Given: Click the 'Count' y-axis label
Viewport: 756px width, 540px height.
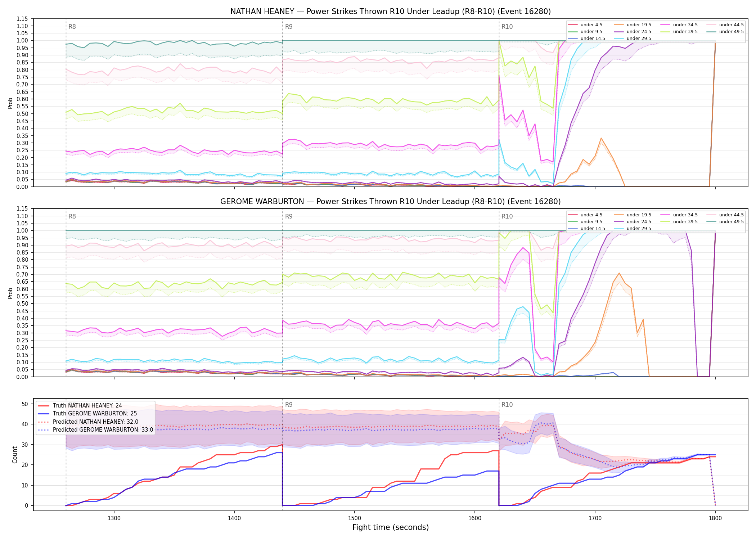Looking at the screenshot, I should tap(15, 455).
